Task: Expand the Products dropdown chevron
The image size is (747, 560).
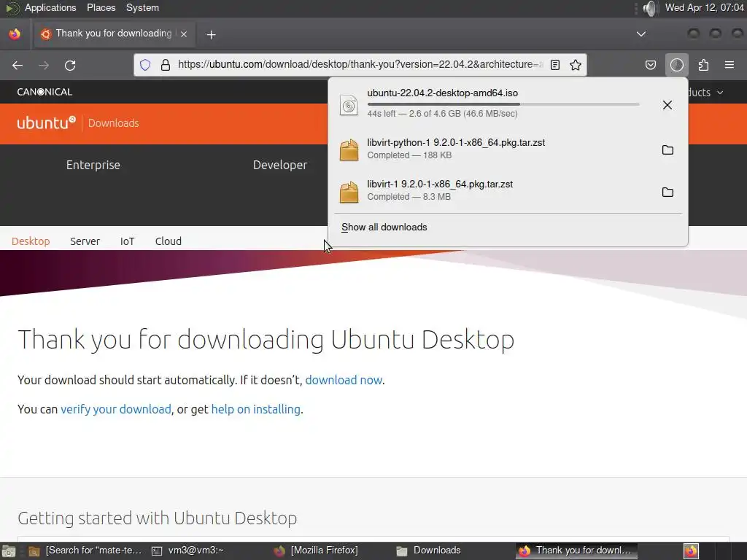Action: pos(720,93)
